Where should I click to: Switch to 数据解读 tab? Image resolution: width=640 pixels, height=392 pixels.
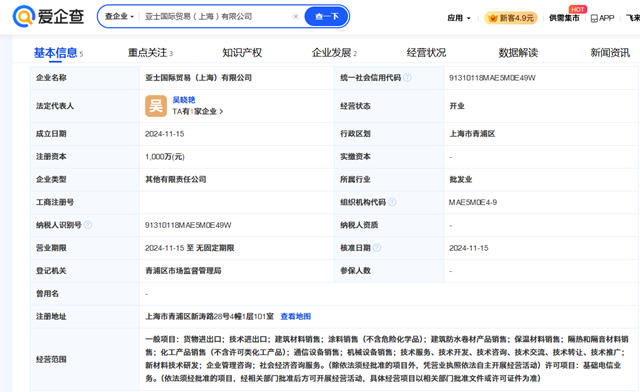click(x=518, y=53)
